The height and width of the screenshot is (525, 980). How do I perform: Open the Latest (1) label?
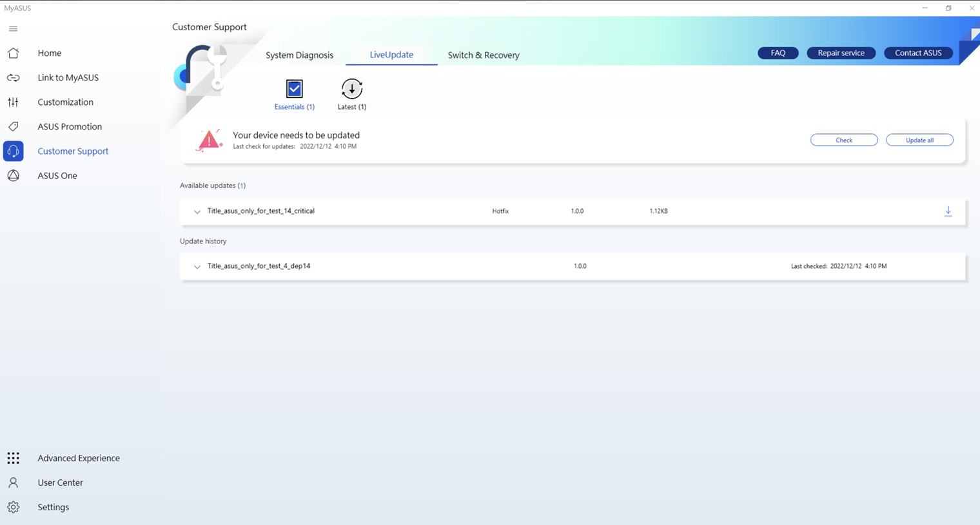pos(352,107)
